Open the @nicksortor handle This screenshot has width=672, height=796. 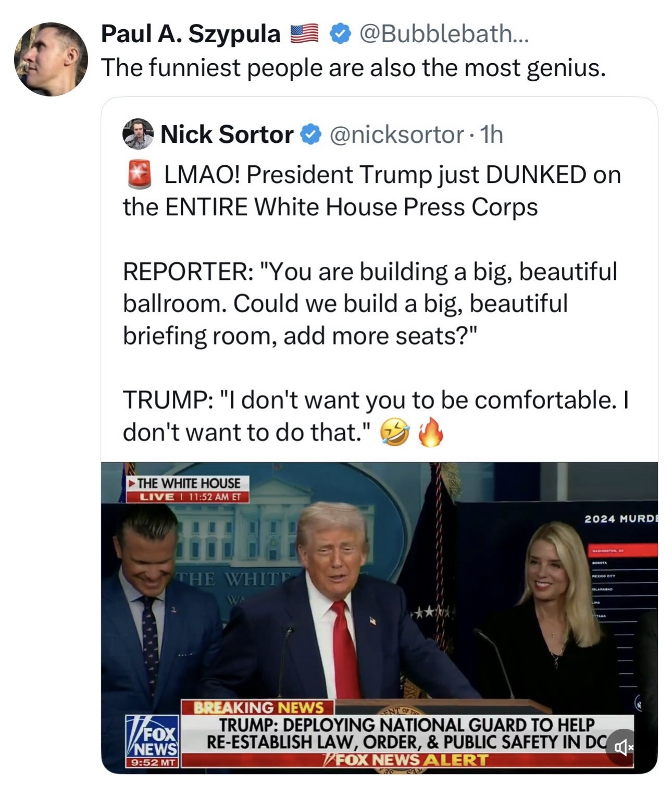pos(396,134)
